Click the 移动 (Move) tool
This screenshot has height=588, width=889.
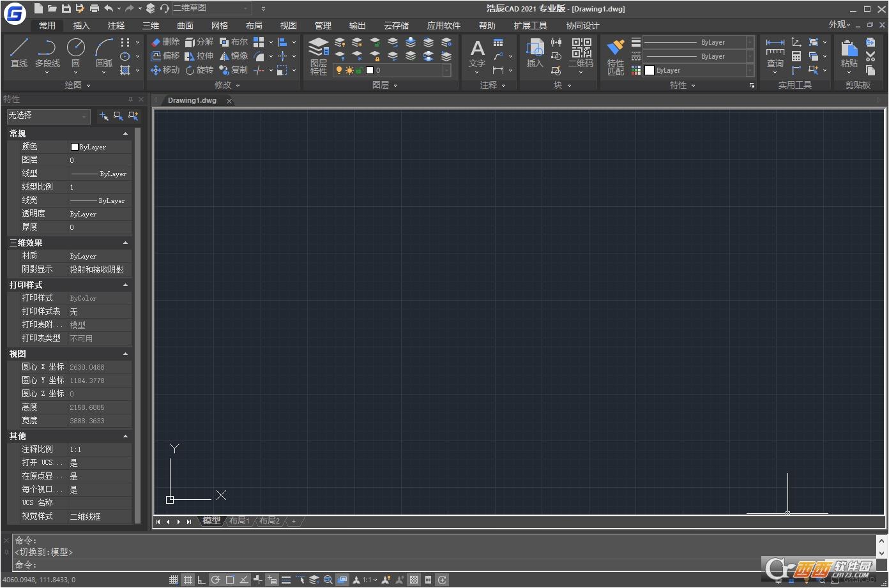pos(165,70)
